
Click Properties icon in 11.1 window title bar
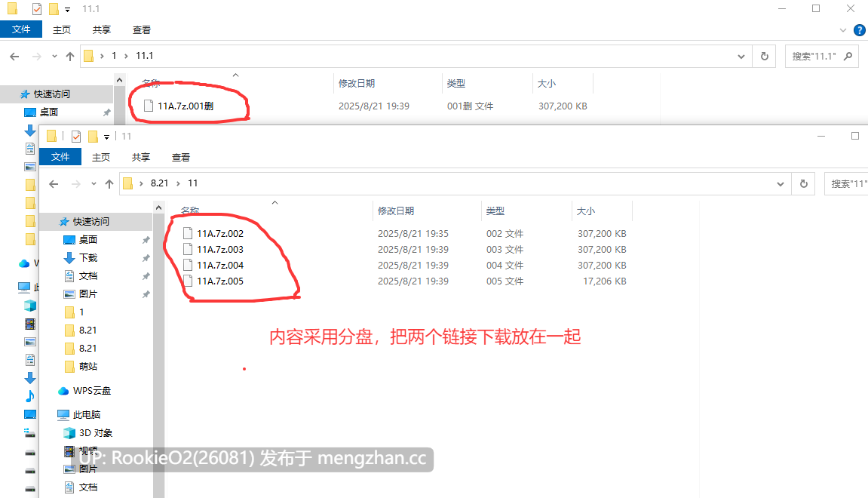pyautogui.click(x=37, y=9)
